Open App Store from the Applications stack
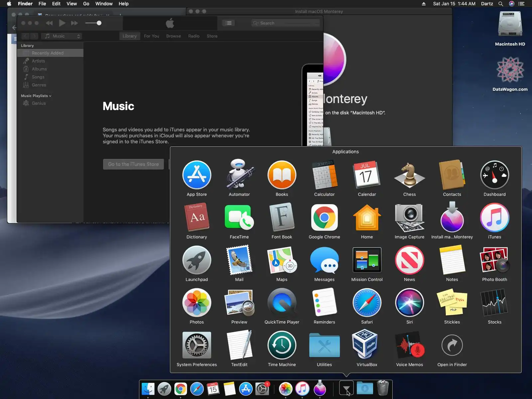The image size is (532, 399). 197,175
